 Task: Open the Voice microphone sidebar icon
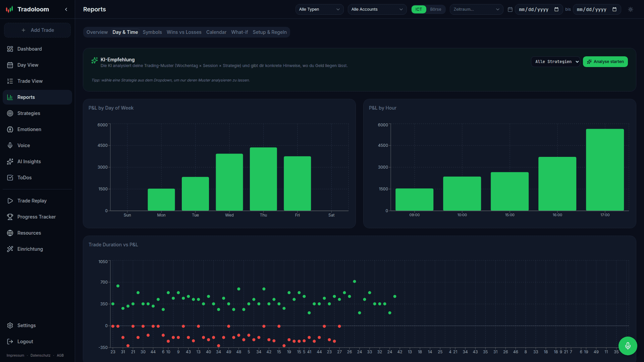tap(10, 145)
